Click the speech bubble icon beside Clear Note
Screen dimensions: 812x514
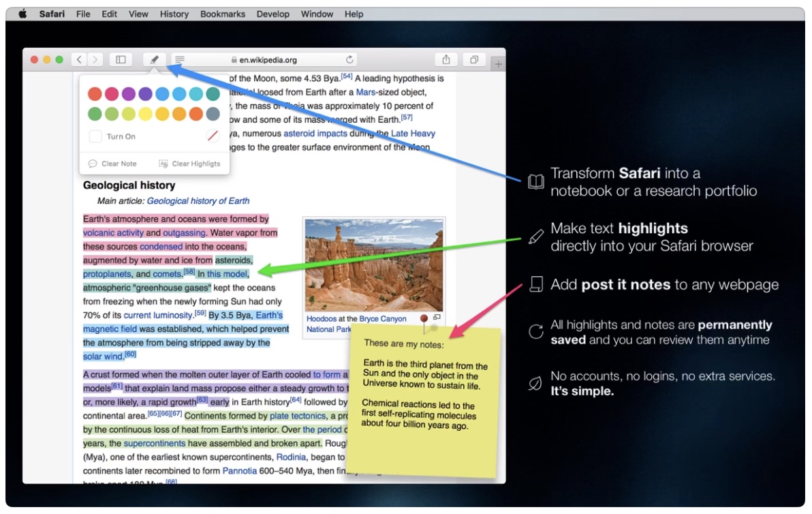(93, 164)
